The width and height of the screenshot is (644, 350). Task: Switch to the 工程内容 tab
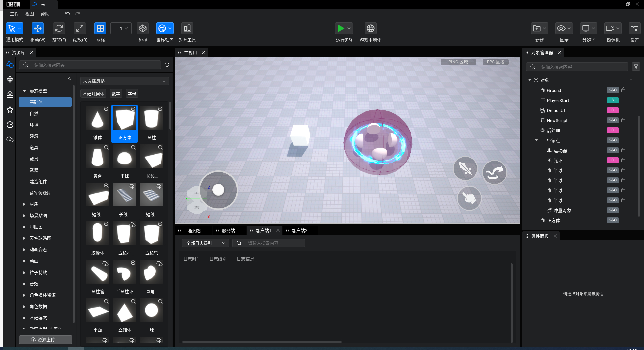click(193, 231)
